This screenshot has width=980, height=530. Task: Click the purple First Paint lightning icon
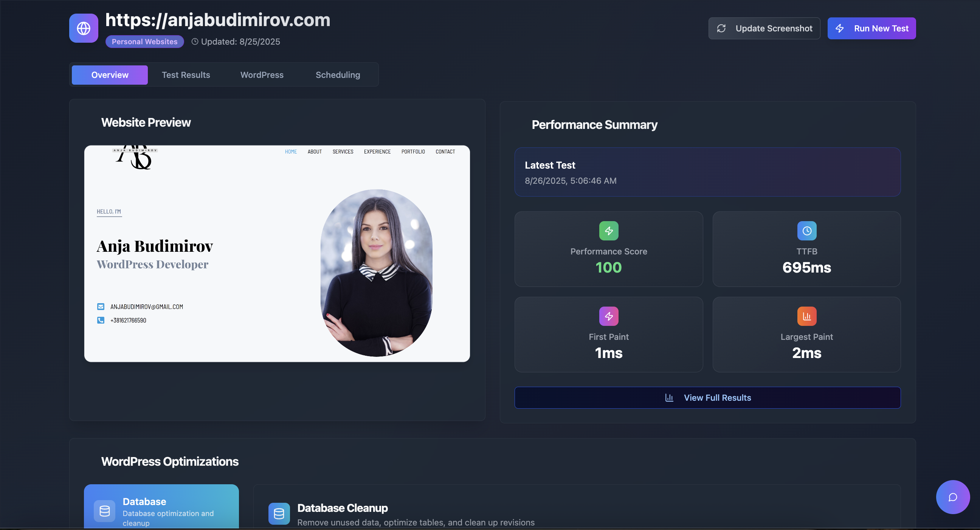[608, 316]
